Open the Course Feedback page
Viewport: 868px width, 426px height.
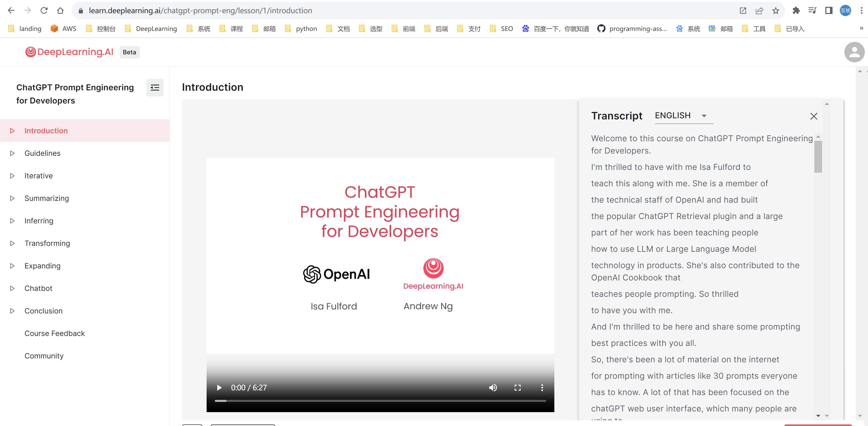point(55,333)
